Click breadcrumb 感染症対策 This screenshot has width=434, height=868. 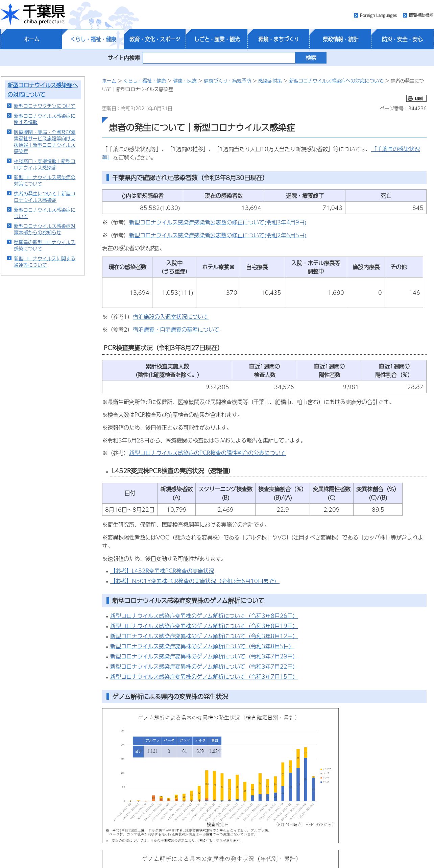(270, 81)
